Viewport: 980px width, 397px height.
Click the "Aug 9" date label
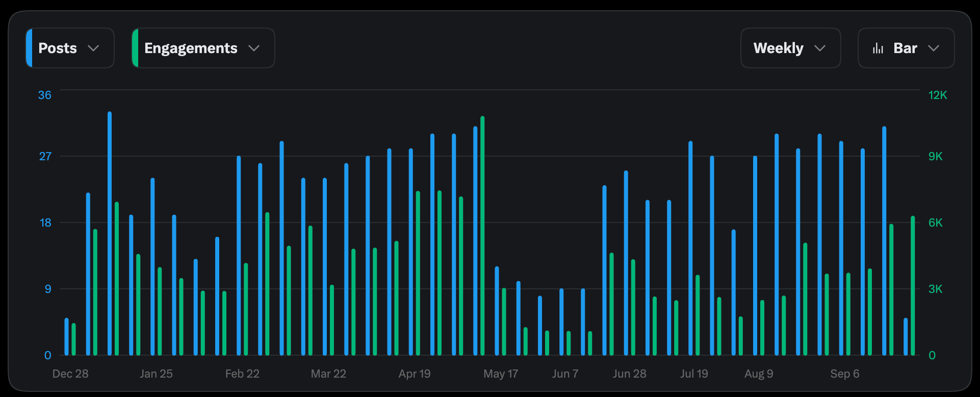click(x=759, y=374)
